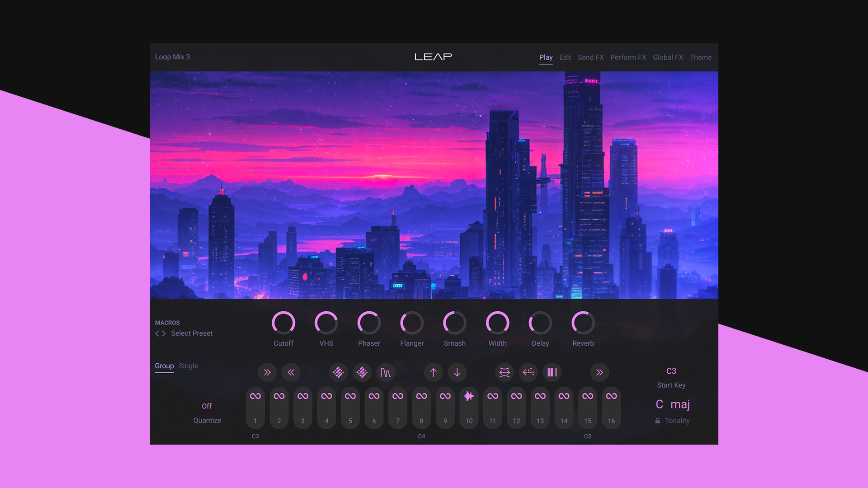
Task: Toggle the loop icon on pad 16
Action: point(611,396)
